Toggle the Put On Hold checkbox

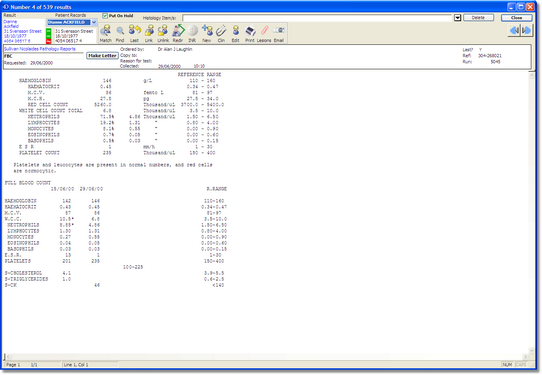105,16
